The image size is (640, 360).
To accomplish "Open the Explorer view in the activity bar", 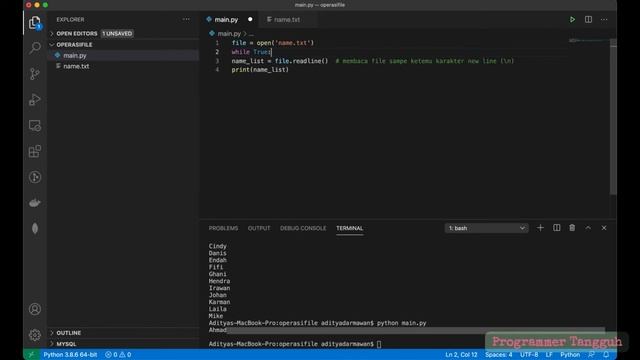I will [x=35, y=22].
